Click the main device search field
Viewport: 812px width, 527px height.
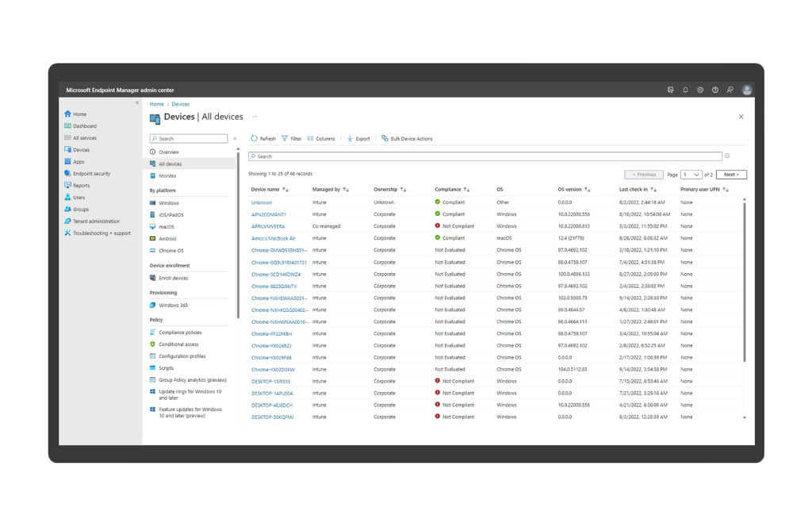tap(485, 156)
